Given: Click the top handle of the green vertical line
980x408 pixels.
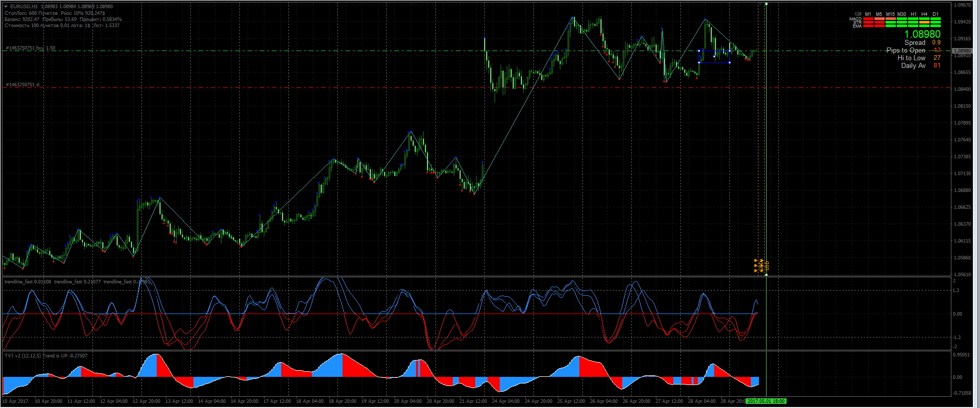Looking at the screenshot, I should 766,4.
